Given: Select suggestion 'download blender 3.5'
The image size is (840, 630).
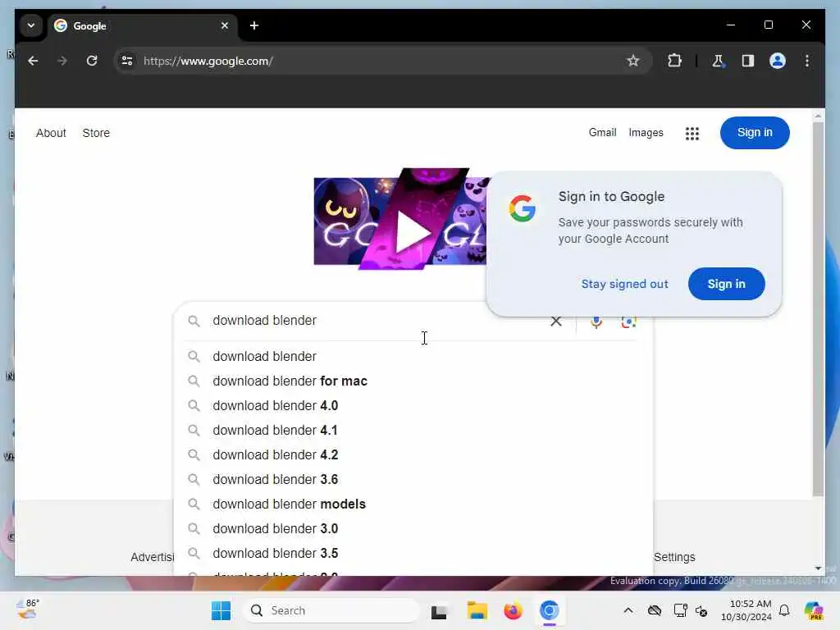Looking at the screenshot, I should pos(413,554).
